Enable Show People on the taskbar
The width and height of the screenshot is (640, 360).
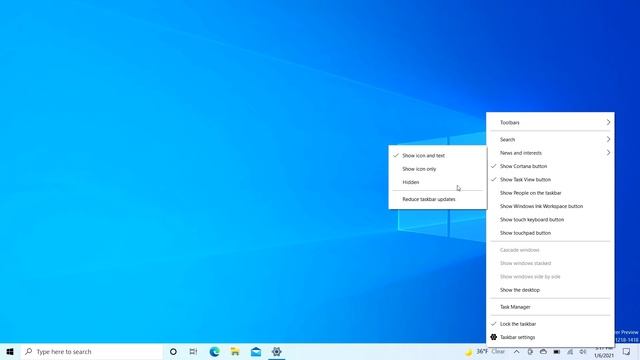[550, 193]
